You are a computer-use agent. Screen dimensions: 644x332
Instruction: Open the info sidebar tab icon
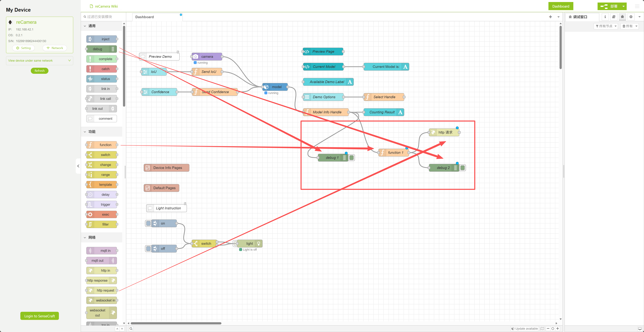(605, 17)
